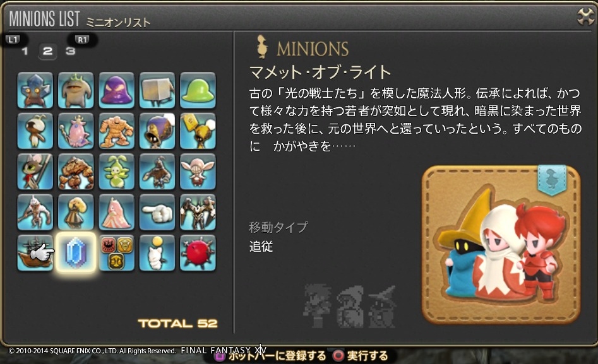Select the blue crystal minion icon
The width and height of the screenshot is (598, 364).
(76, 253)
